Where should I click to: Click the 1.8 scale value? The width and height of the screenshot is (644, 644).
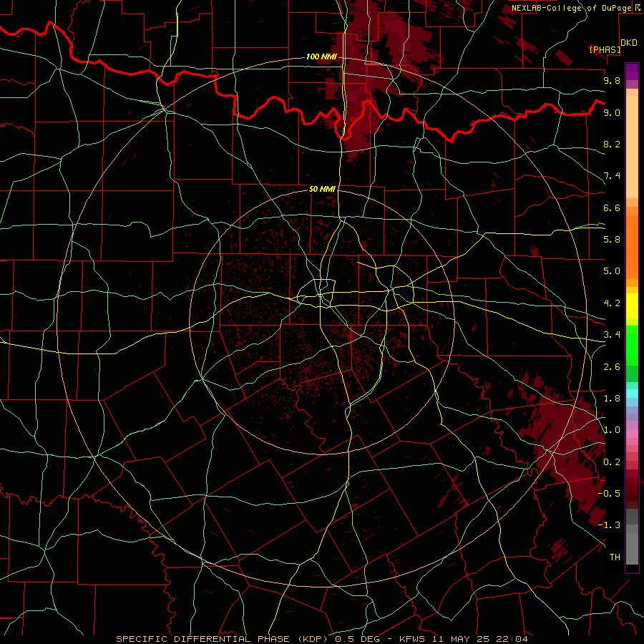click(612, 399)
